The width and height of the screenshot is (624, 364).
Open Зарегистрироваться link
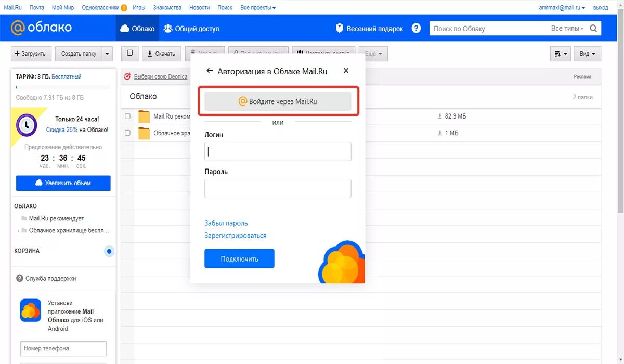tap(236, 236)
